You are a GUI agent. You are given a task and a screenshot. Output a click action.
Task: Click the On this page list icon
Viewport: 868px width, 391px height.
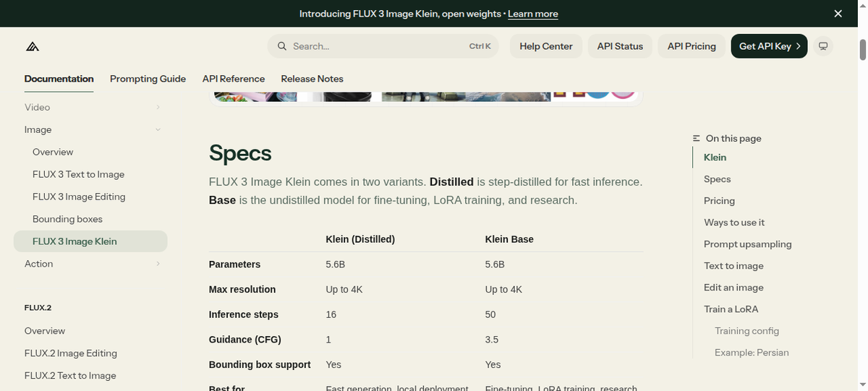click(697, 138)
